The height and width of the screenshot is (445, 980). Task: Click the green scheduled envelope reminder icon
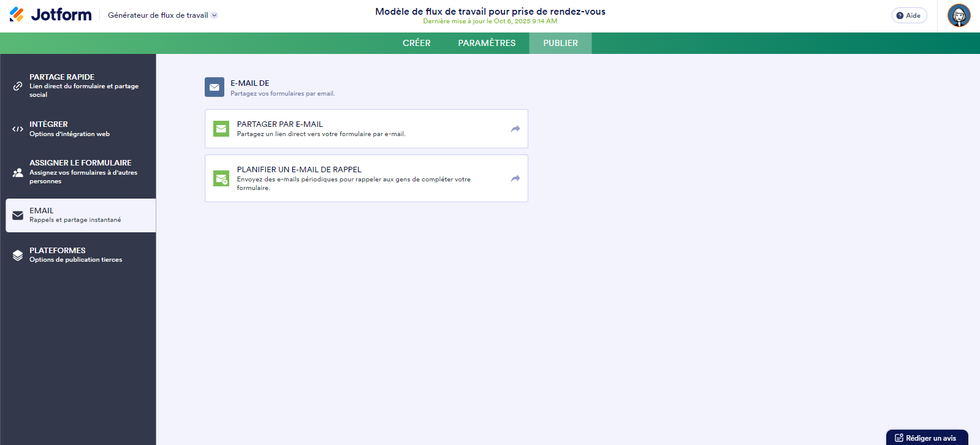(221, 178)
